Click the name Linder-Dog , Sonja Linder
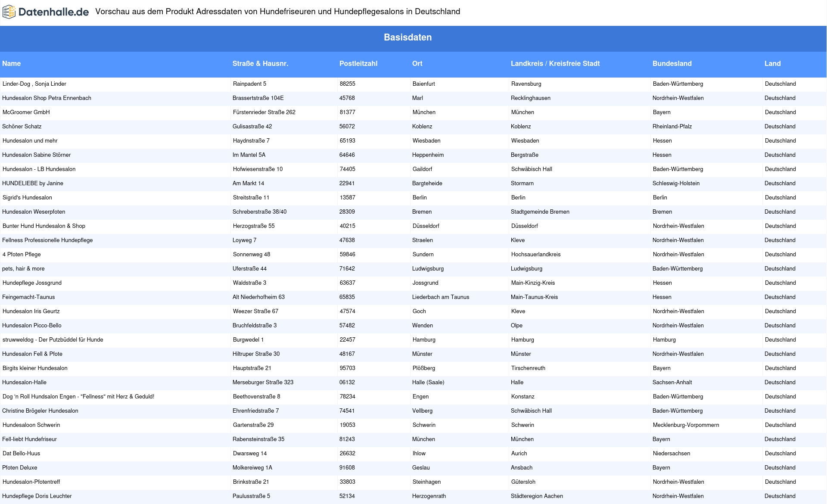 click(x=34, y=84)
